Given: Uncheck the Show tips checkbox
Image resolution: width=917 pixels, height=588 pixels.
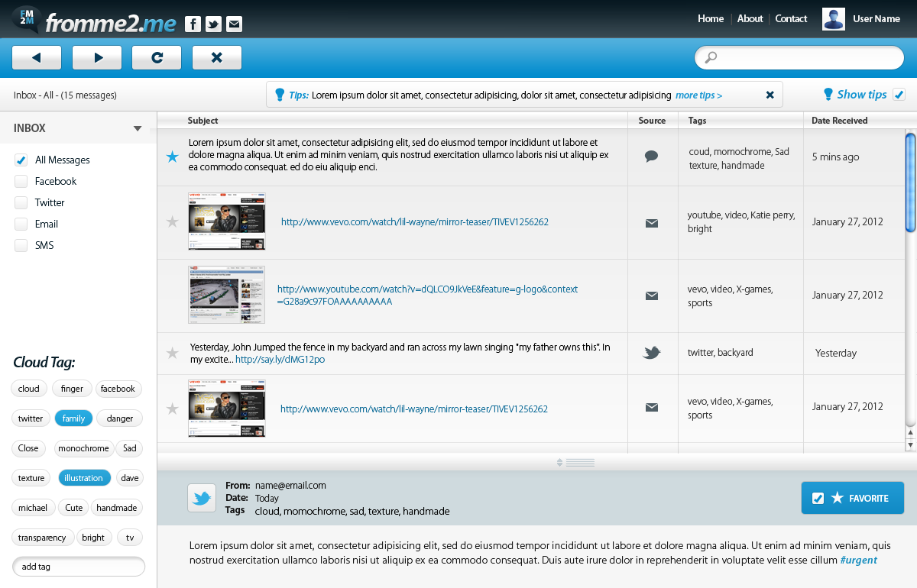Looking at the screenshot, I should [899, 95].
